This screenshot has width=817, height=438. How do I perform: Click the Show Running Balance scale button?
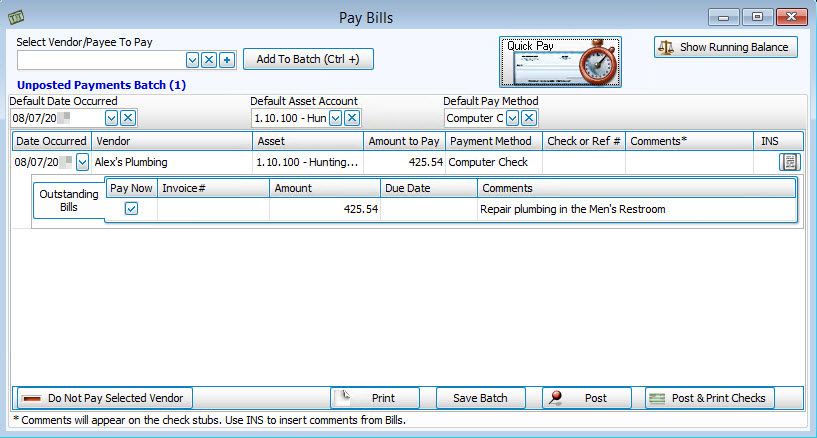[x=726, y=47]
